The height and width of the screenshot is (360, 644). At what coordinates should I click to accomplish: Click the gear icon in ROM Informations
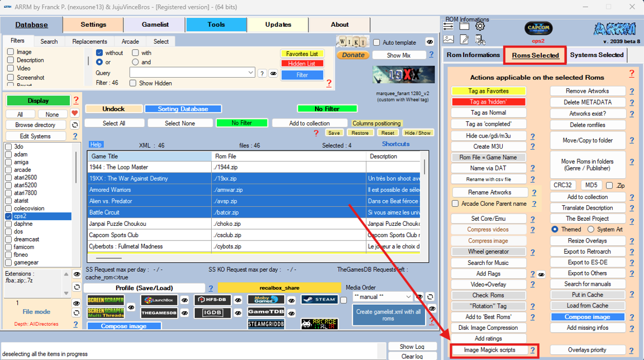click(480, 26)
